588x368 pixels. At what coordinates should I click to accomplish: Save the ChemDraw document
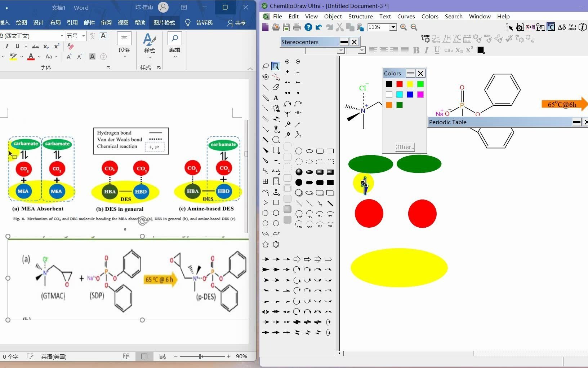(286, 27)
